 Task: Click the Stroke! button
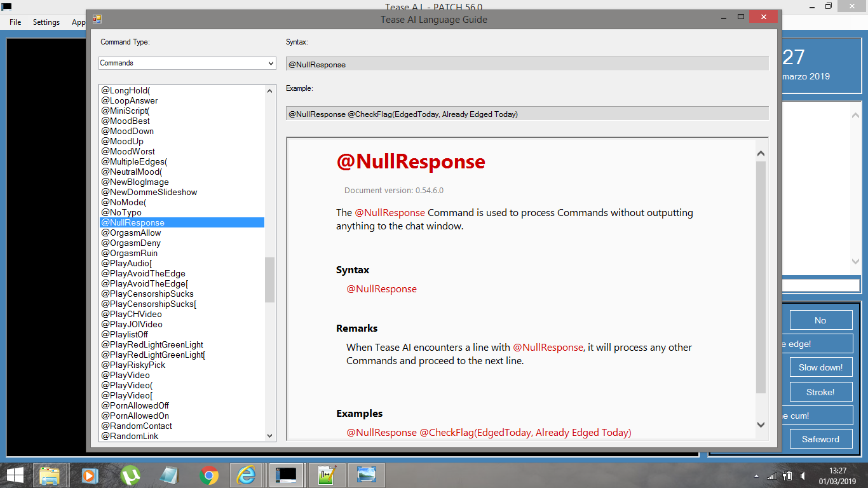click(x=820, y=392)
